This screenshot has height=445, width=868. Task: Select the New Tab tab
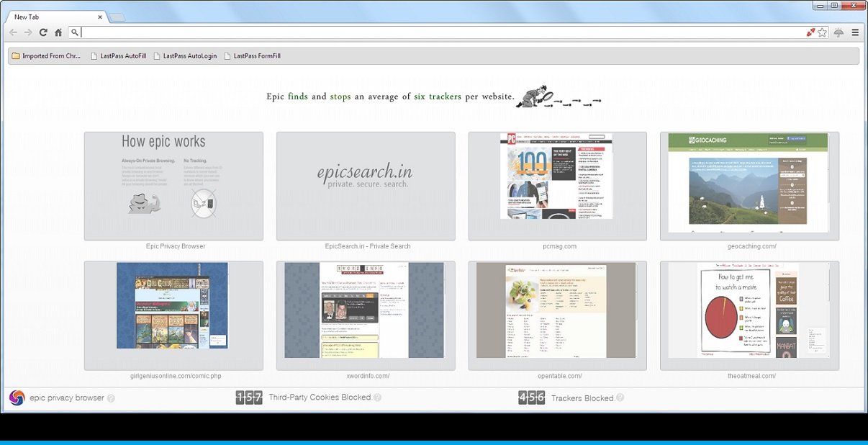coord(56,17)
